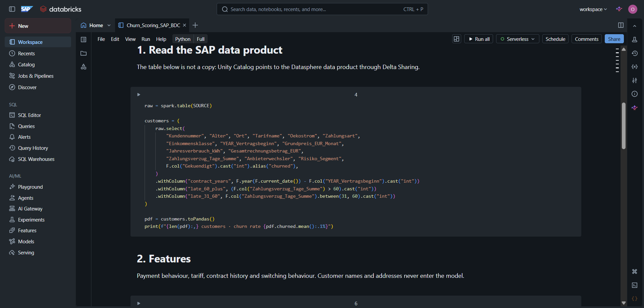Focus the search data and notebooks field
This screenshot has height=308, width=644.
click(322, 9)
